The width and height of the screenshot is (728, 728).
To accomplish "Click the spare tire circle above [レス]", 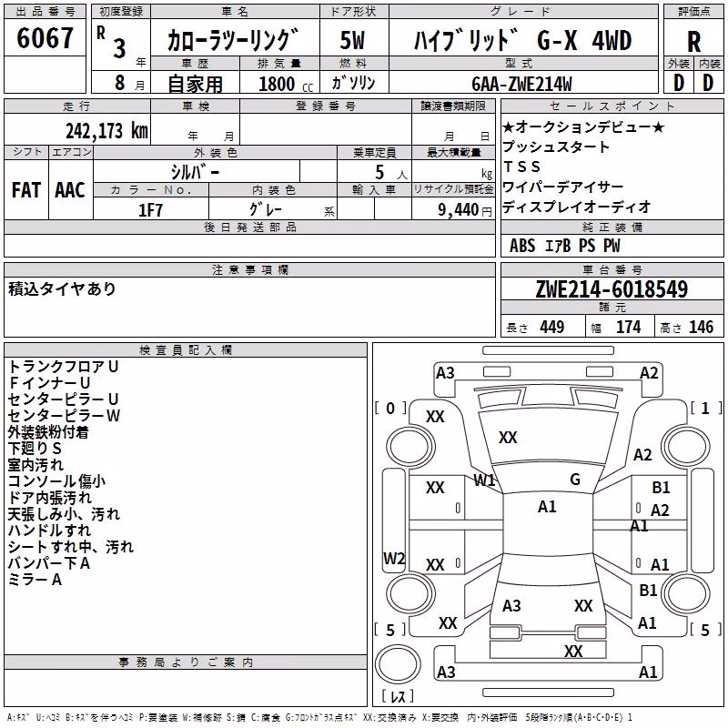I will click(x=398, y=664).
